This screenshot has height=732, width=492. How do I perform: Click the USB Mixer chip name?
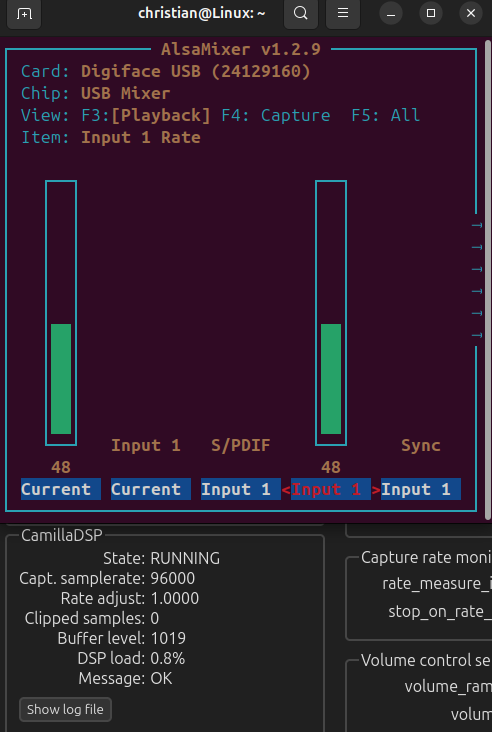[126, 93]
